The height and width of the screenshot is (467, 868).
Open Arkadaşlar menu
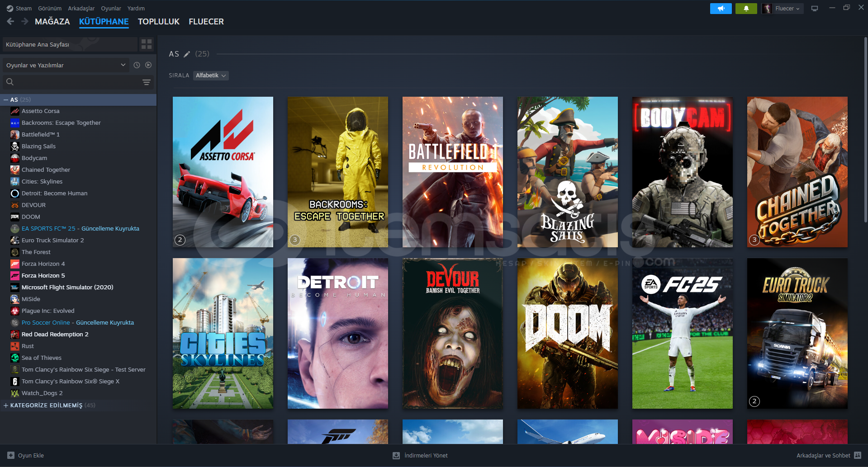pyautogui.click(x=81, y=8)
